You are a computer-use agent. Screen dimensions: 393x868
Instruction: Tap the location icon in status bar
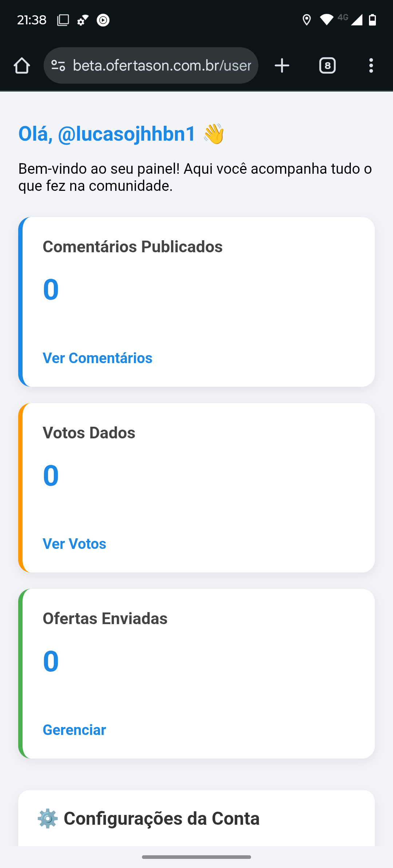pos(307,20)
